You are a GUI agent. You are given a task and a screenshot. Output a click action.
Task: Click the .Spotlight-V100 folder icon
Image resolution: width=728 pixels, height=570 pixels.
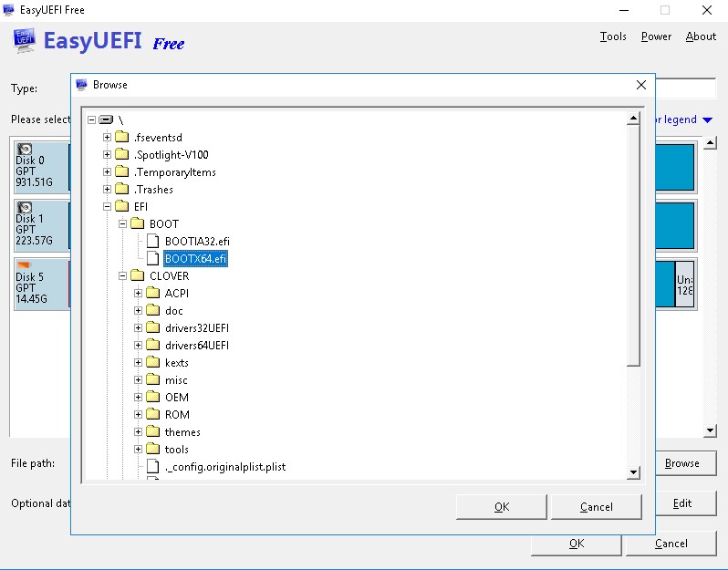pos(122,154)
